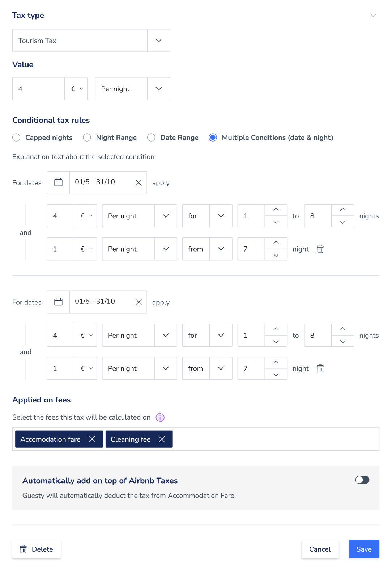This screenshot has height=569, width=392.
Task: Delete first 'from 7 night' rule via trash icon
Action: (320, 249)
